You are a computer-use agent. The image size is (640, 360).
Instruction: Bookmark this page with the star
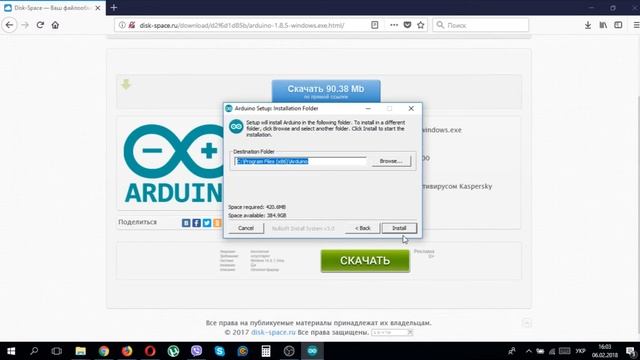(421, 25)
